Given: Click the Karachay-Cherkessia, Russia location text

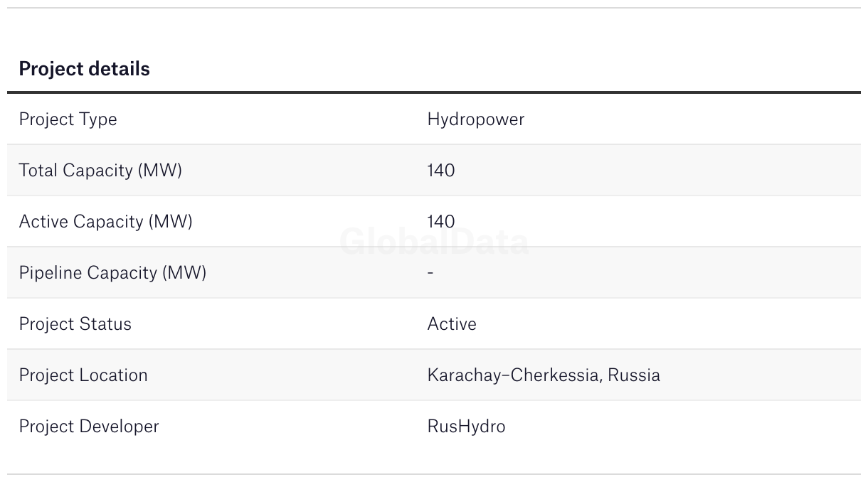Looking at the screenshot, I should click(544, 375).
